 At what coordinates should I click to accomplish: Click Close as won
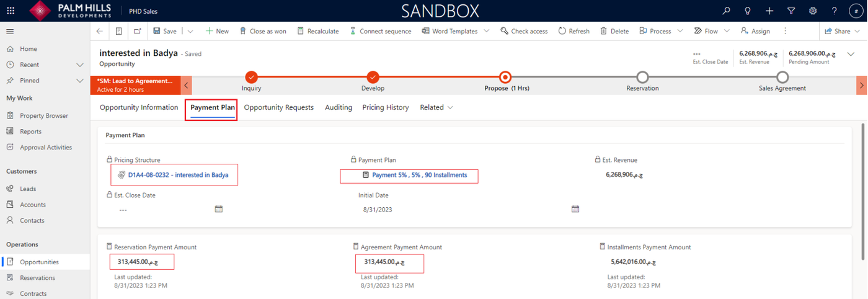(263, 31)
